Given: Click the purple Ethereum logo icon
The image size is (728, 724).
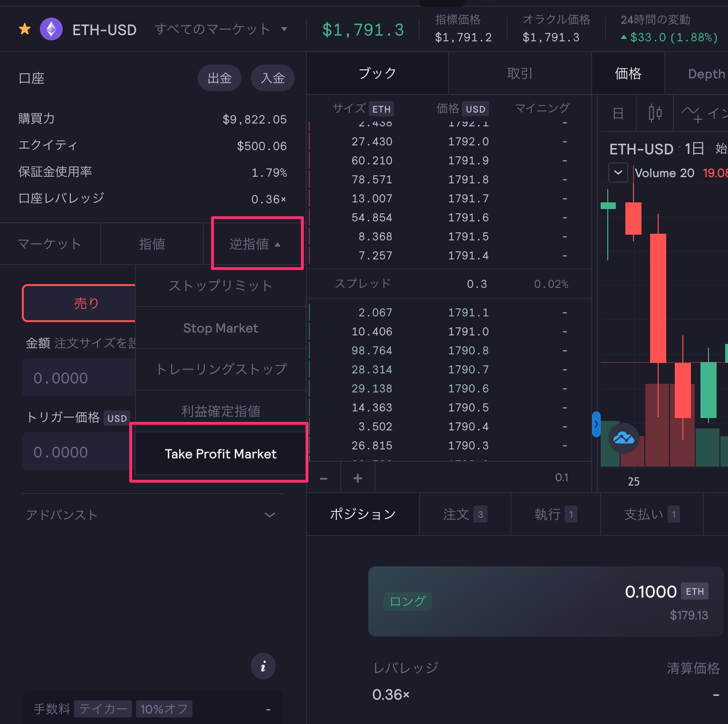Looking at the screenshot, I should pyautogui.click(x=51, y=29).
